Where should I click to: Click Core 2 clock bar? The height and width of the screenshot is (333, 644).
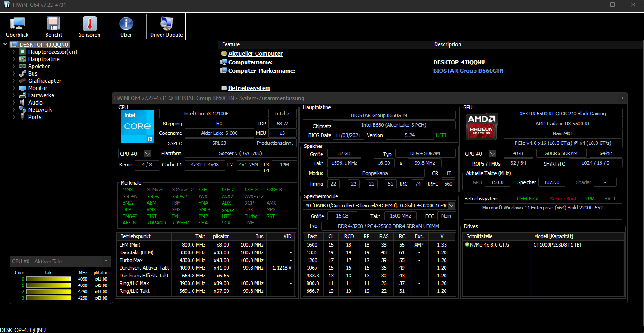pyautogui.click(x=49, y=292)
